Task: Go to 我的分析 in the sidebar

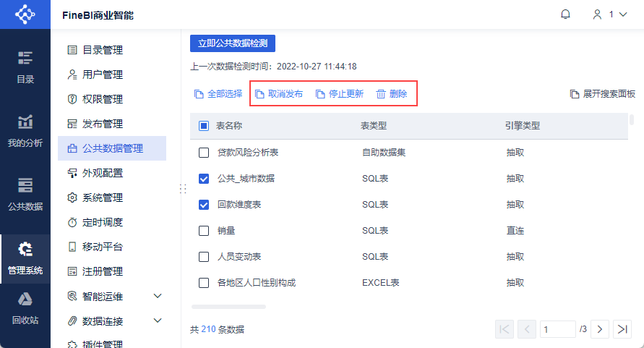Action: click(x=25, y=130)
